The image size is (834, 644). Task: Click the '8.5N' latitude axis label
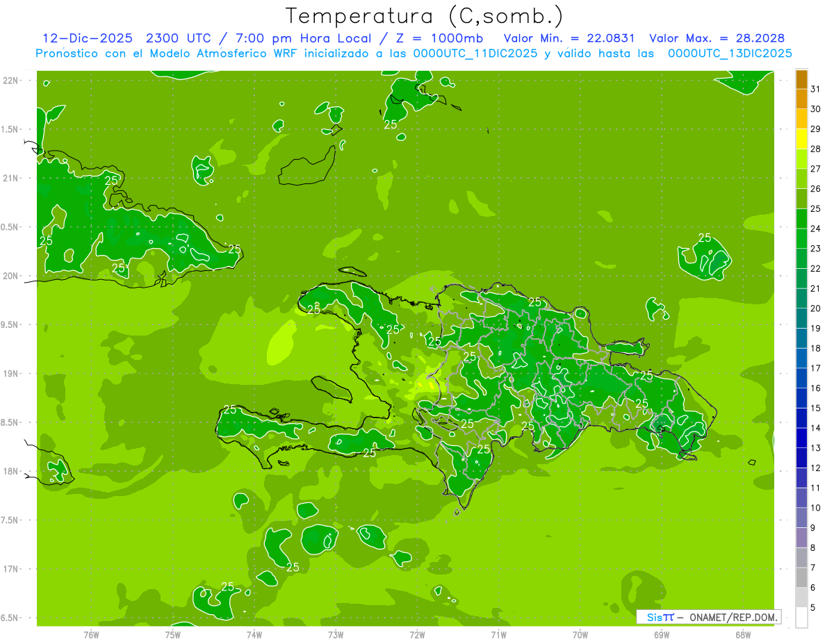(10, 422)
